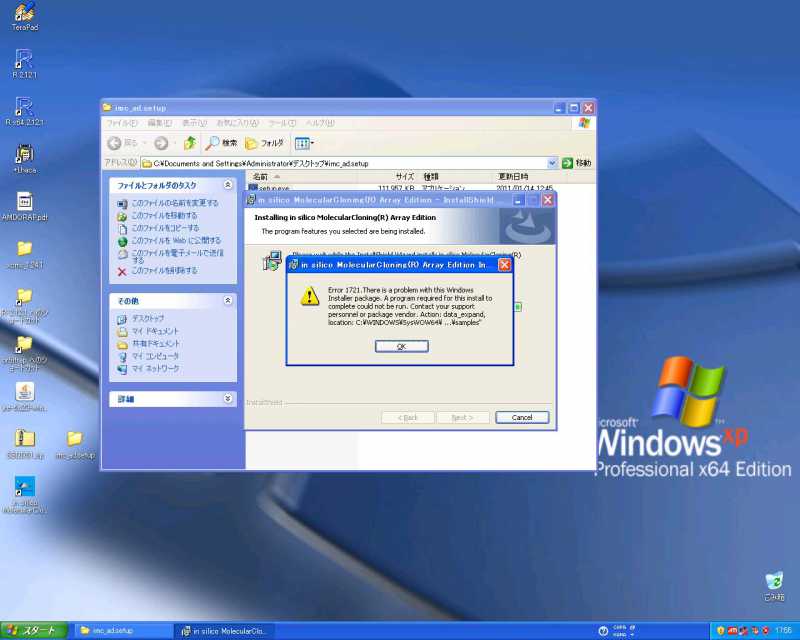Viewport: 800px width, 640px height.
Task: Click the Forward arrow in Explorer toolbar
Action: (161, 143)
